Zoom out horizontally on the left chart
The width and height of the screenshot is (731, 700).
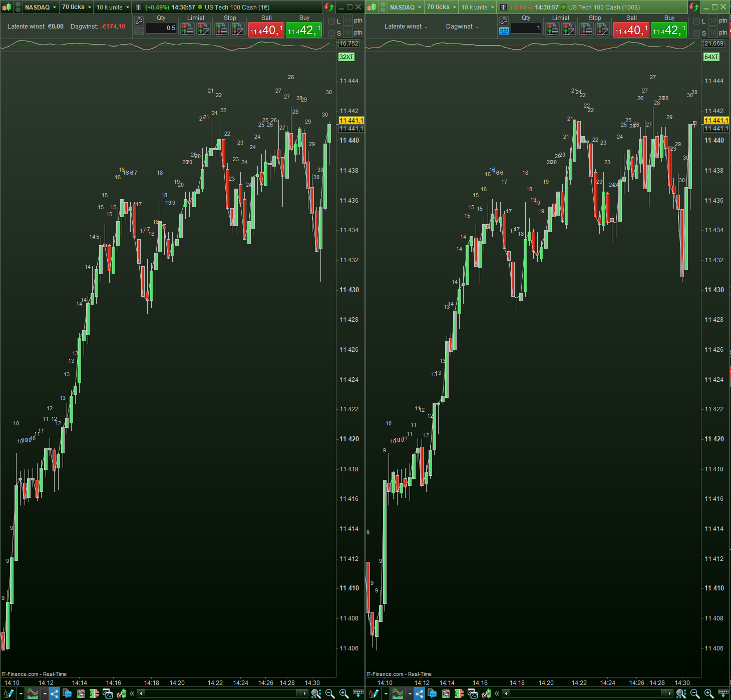[330, 693]
